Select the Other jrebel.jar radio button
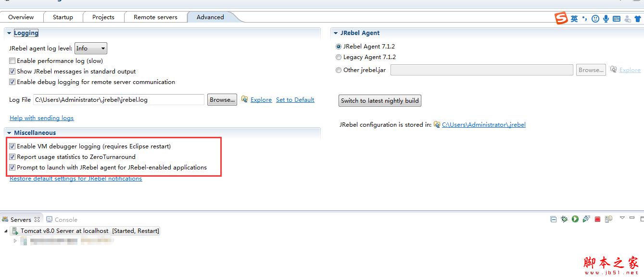 click(x=339, y=70)
